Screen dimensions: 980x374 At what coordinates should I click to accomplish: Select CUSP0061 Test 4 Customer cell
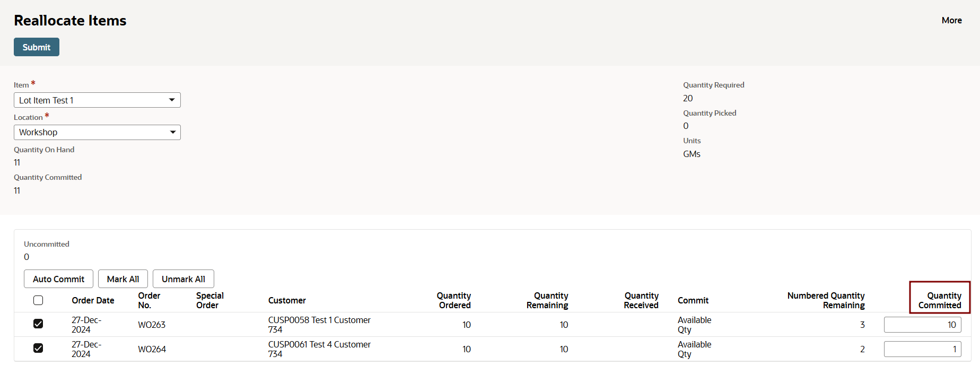click(x=319, y=349)
